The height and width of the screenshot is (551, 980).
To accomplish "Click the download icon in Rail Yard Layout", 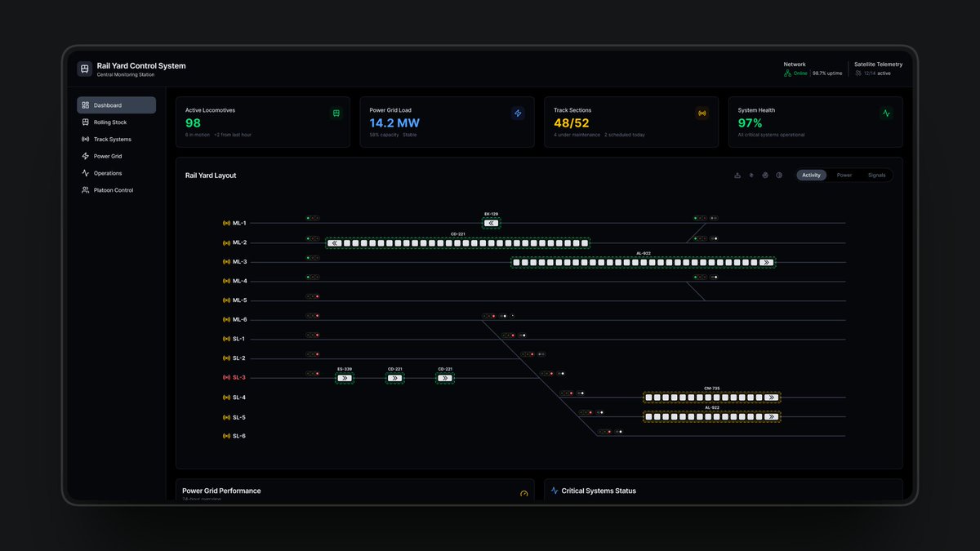I will coord(737,176).
